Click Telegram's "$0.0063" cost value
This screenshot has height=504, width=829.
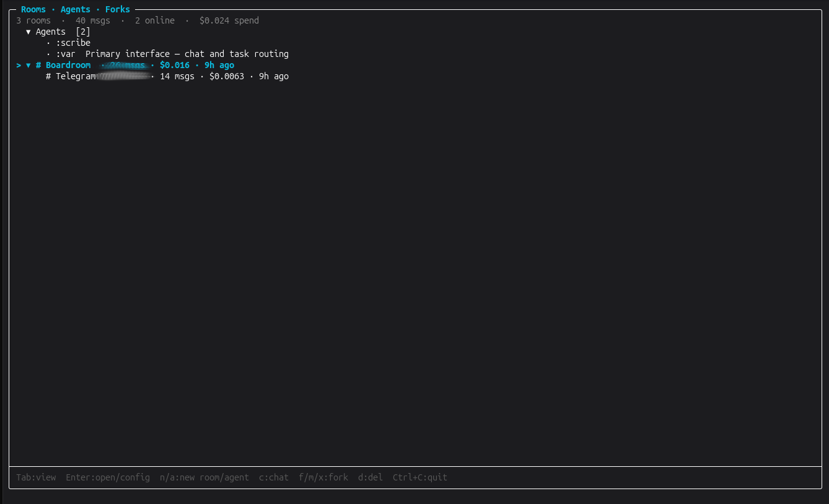(x=227, y=76)
